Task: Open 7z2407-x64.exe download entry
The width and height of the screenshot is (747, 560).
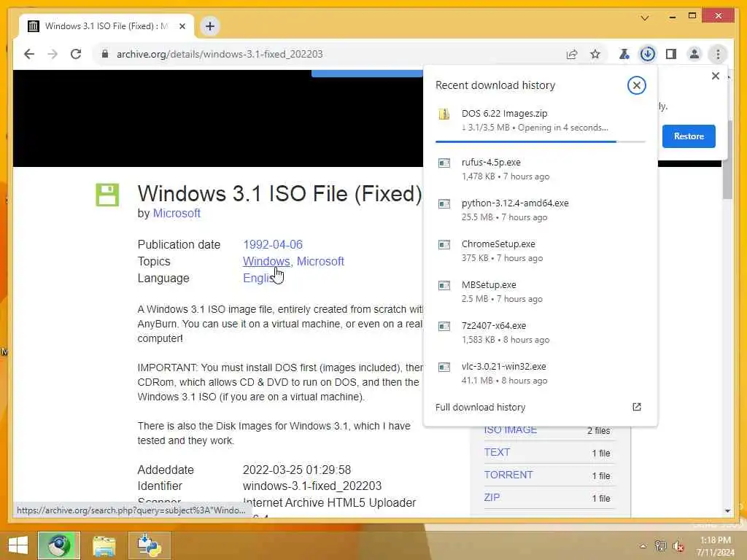Action: [x=540, y=332]
